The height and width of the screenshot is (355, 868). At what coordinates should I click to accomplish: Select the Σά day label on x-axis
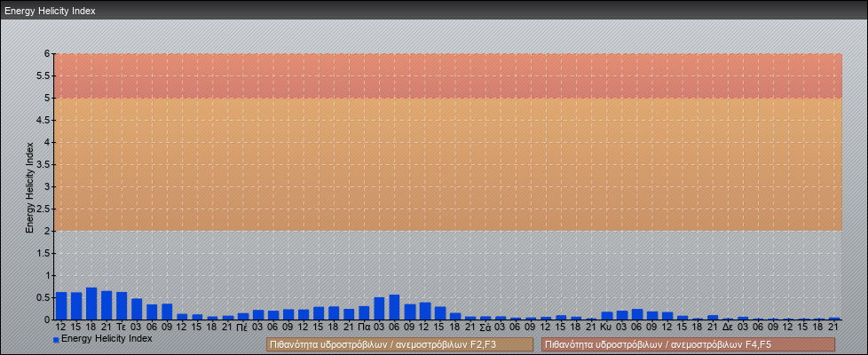(x=485, y=327)
